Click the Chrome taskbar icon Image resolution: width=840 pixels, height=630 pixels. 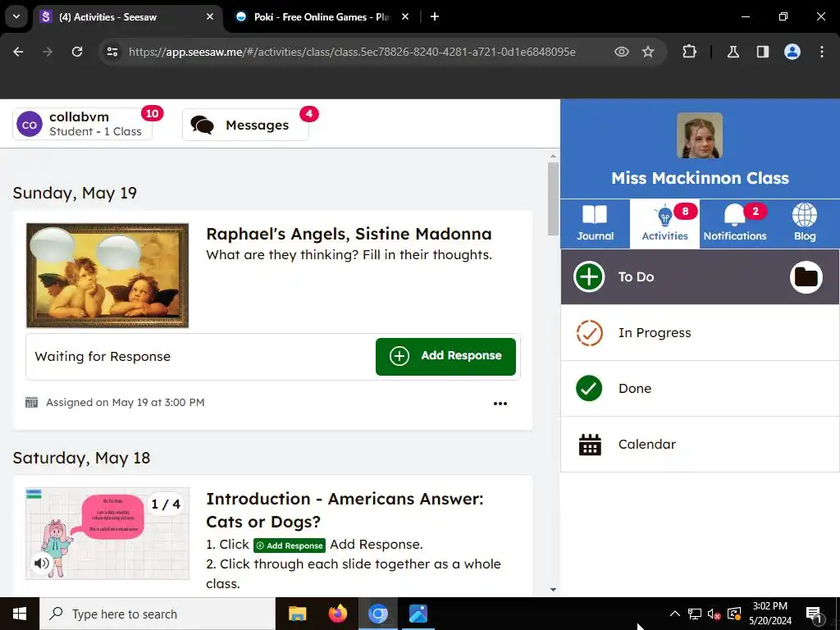tap(377, 614)
